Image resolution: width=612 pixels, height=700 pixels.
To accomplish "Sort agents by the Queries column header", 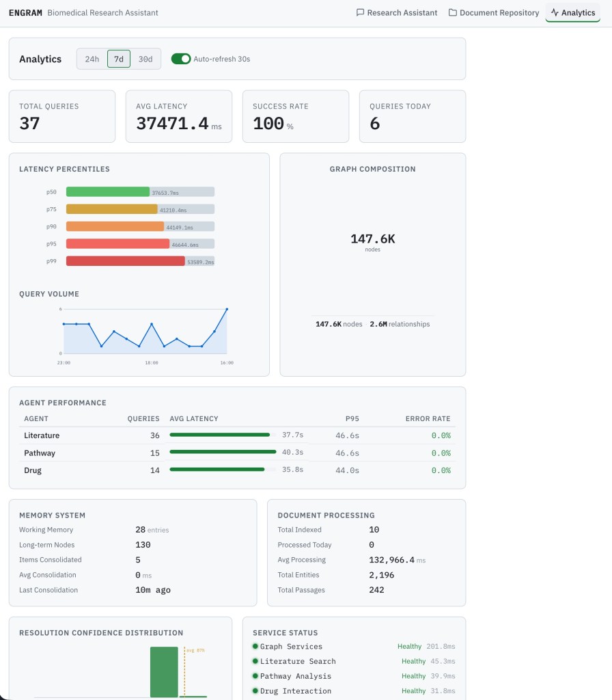I will (x=143, y=418).
